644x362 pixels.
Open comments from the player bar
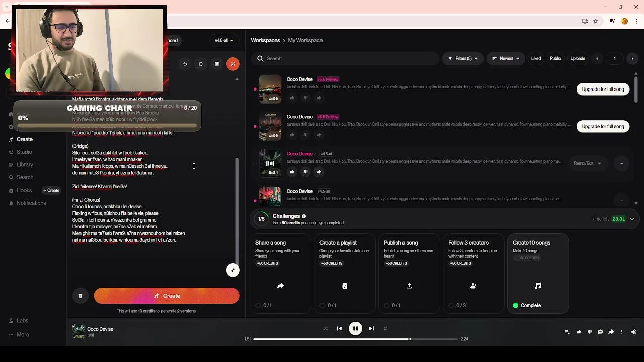pyautogui.click(x=600, y=332)
